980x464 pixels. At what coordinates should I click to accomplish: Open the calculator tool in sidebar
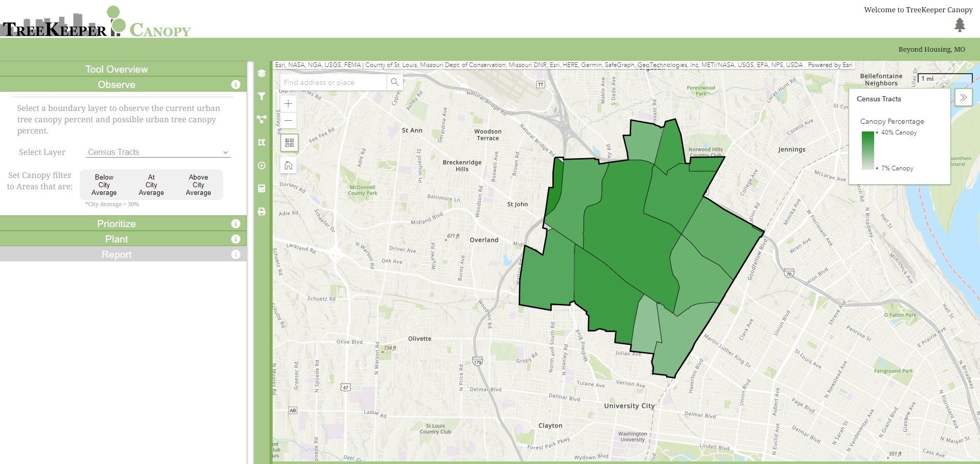point(262,188)
